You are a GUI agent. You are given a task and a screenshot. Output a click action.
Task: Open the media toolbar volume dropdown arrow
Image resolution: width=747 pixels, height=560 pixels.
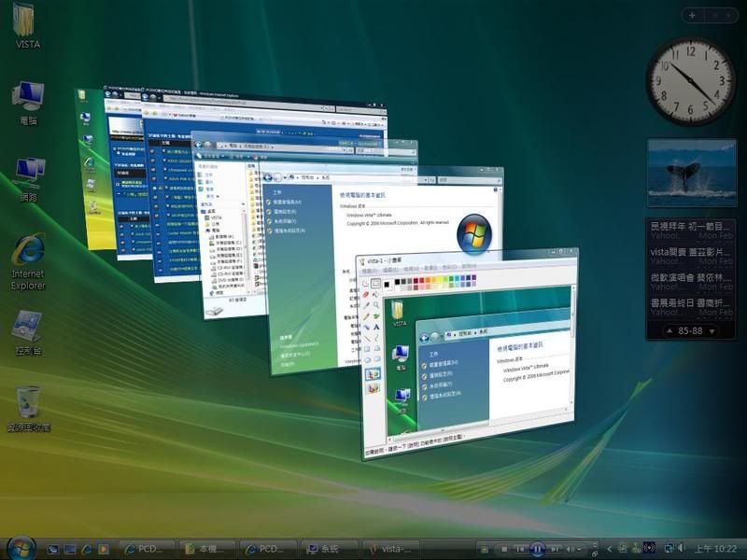(x=580, y=549)
